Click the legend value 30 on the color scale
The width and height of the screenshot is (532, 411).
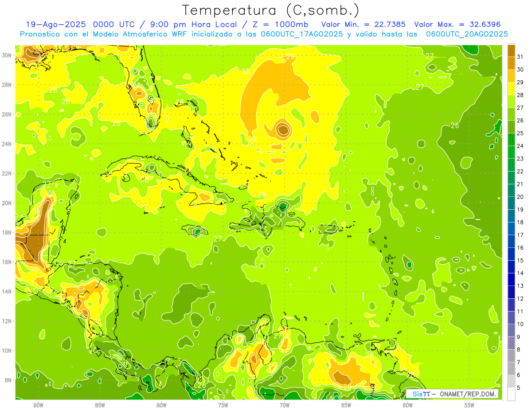click(520, 70)
